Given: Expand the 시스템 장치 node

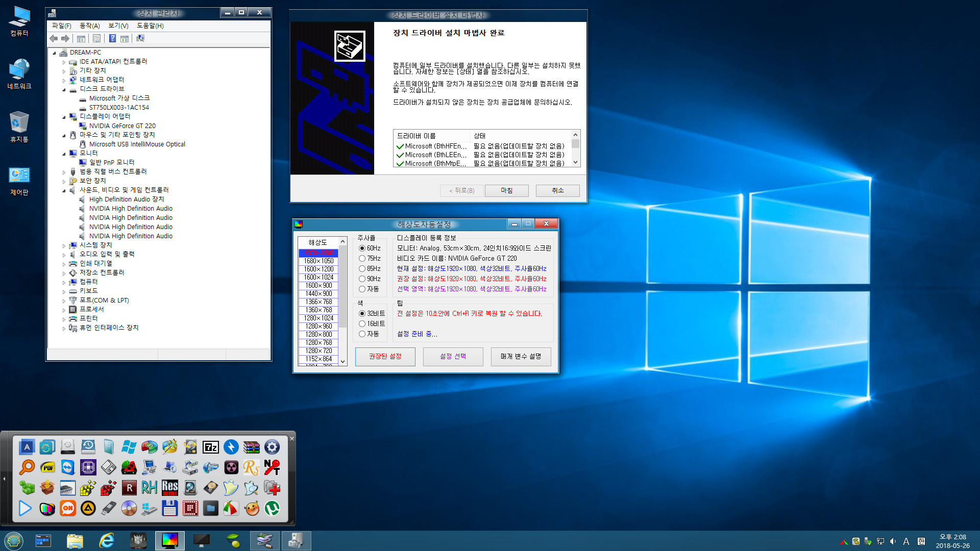Looking at the screenshot, I should (x=64, y=246).
